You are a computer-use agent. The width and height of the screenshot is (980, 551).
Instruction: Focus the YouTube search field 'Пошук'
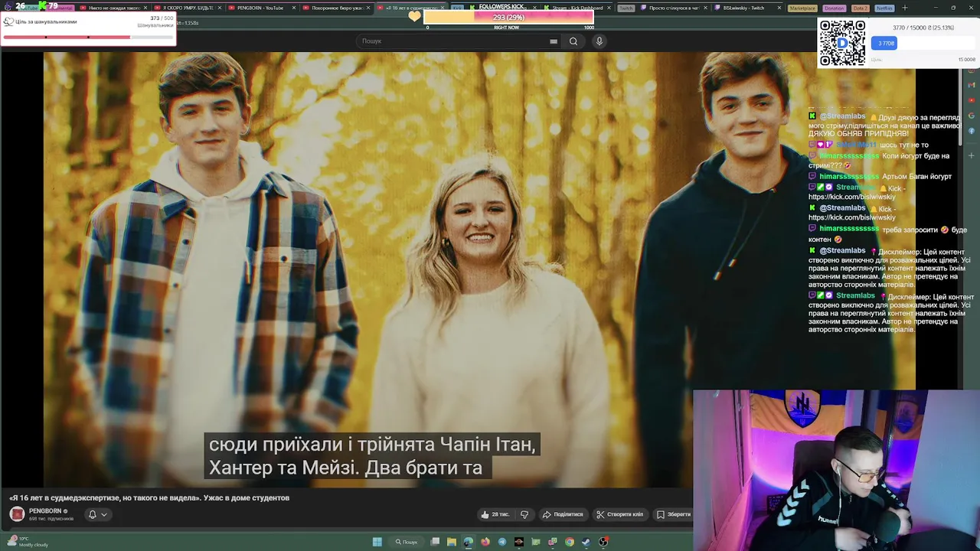[459, 41]
